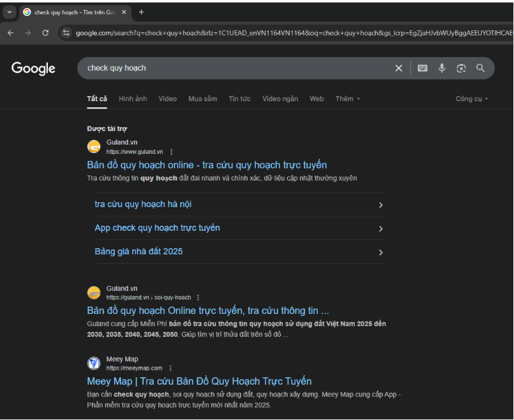Go back to the previous page

pos(11,33)
